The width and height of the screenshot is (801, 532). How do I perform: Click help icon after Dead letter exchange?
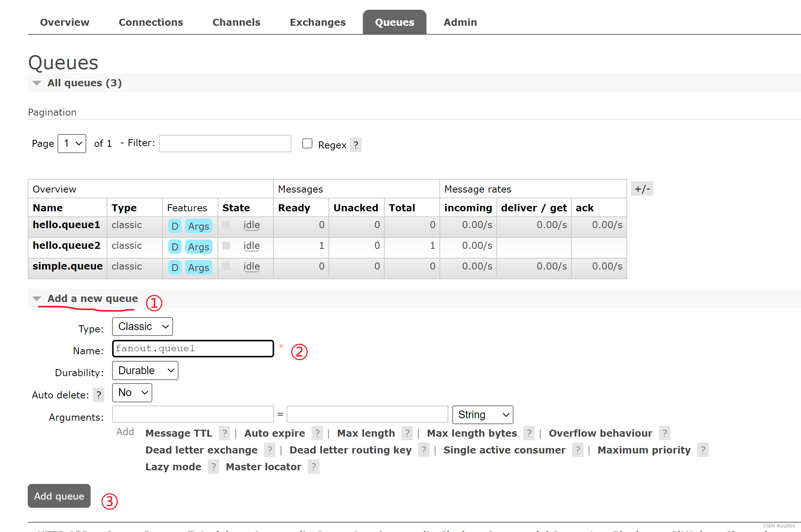click(x=269, y=450)
